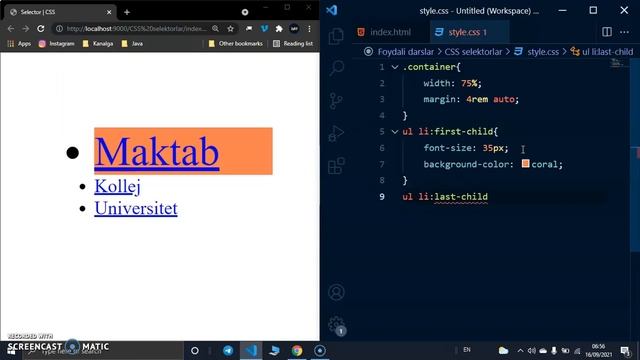Click style.css in the breadcrumb
Image resolution: width=640 pixels, height=360 pixels.
[542, 52]
